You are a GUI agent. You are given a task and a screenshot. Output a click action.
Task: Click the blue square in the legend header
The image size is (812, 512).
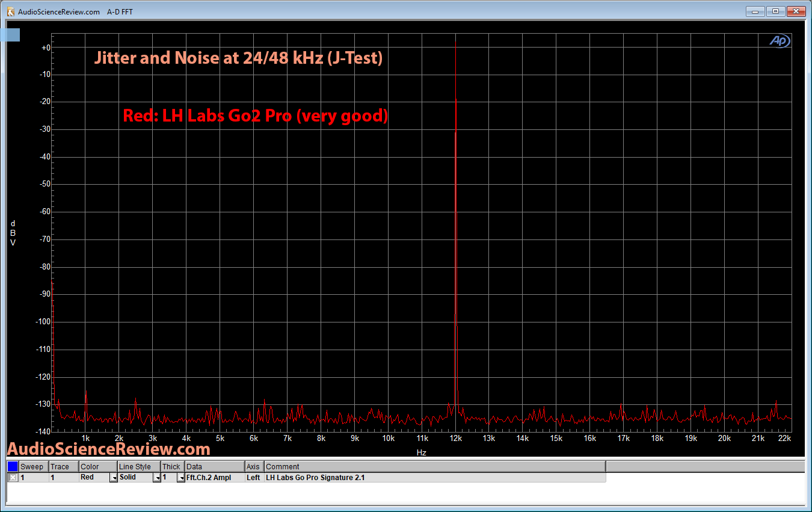click(x=13, y=466)
